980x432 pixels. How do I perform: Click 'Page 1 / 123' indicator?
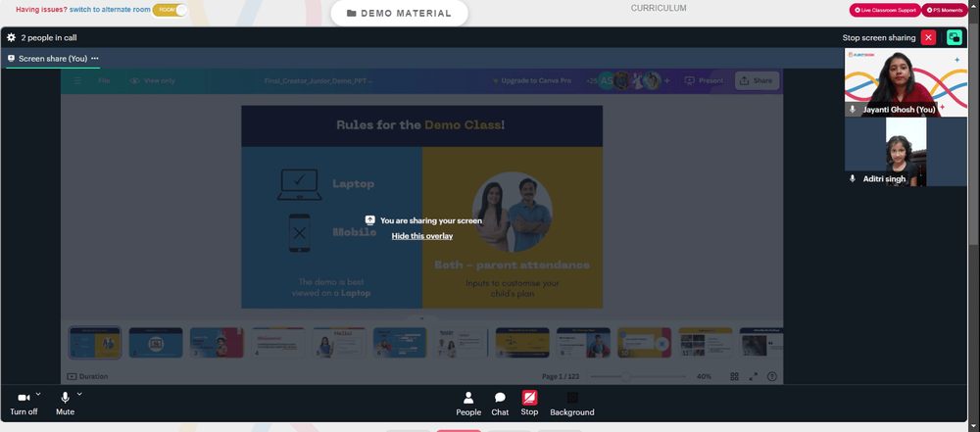click(x=562, y=376)
